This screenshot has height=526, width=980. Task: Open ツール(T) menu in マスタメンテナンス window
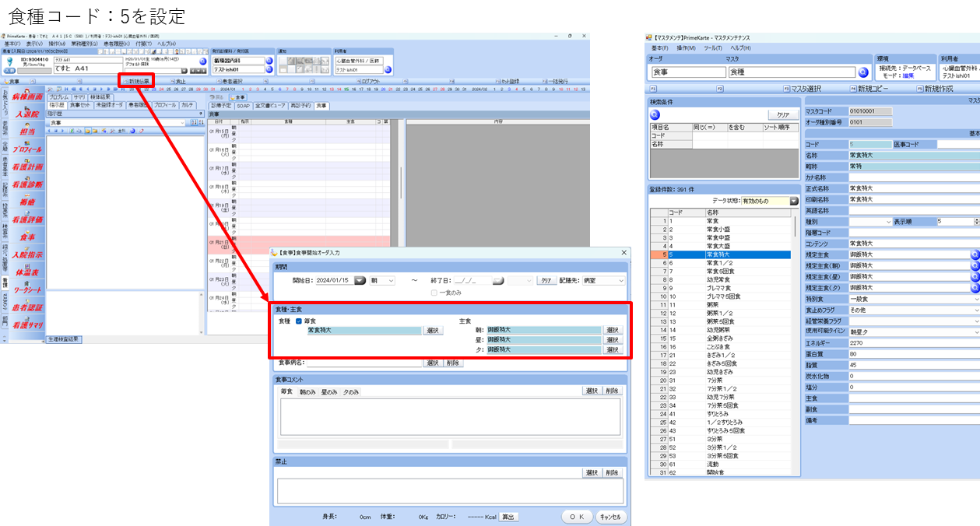click(x=712, y=48)
